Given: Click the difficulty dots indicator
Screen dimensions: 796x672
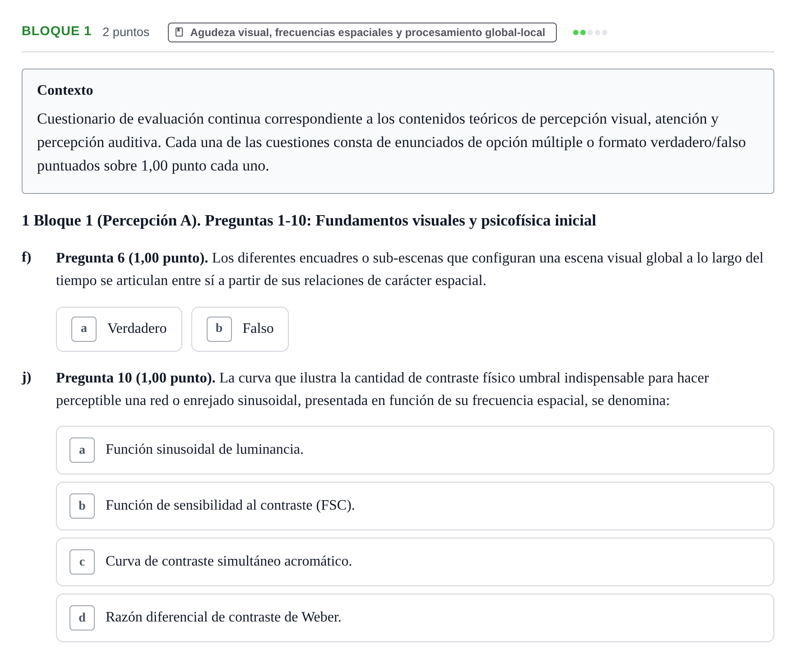Looking at the screenshot, I should coord(590,32).
